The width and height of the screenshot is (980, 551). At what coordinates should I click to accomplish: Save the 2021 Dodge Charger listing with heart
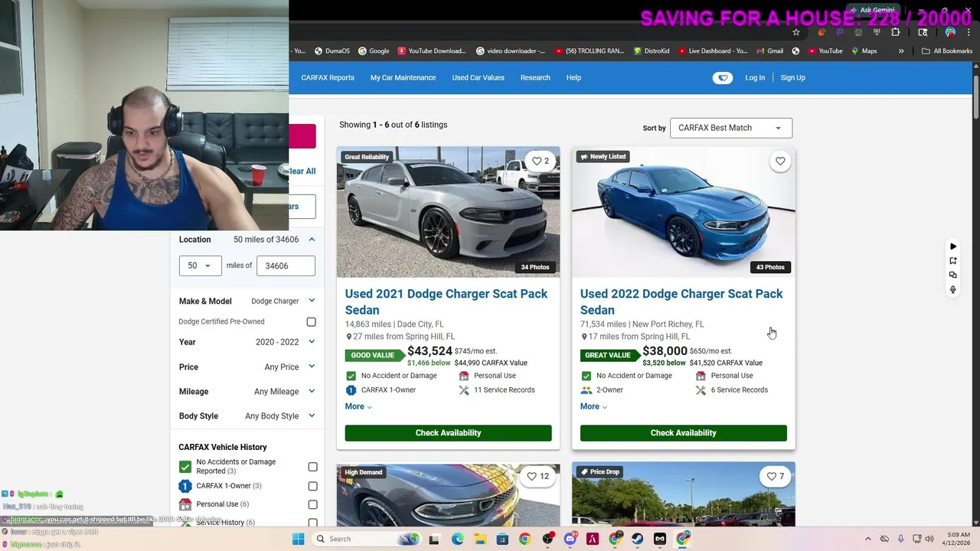(541, 161)
